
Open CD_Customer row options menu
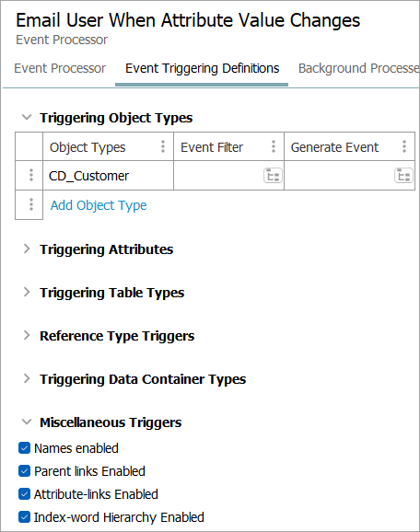pyautogui.click(x=31, y=175)
